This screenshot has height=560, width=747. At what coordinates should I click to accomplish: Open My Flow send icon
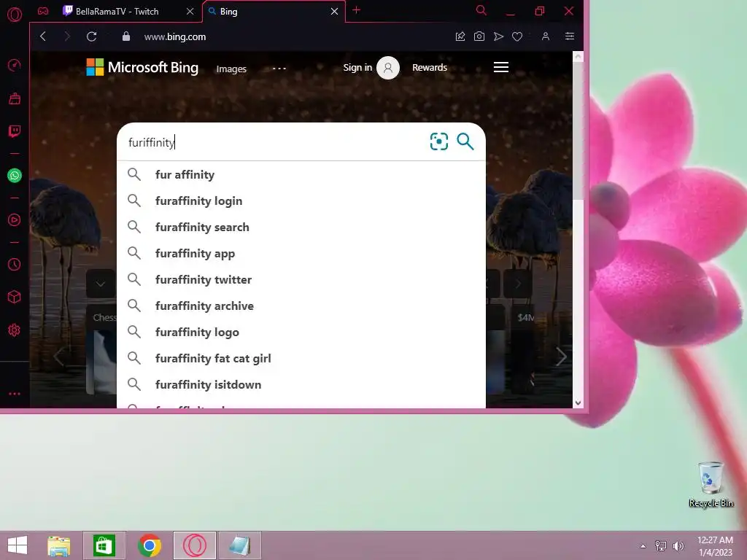498,36
